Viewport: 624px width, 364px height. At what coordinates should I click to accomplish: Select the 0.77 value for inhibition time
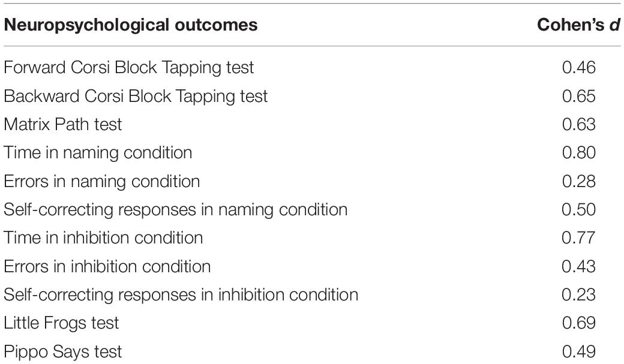[x=578, y=238]
